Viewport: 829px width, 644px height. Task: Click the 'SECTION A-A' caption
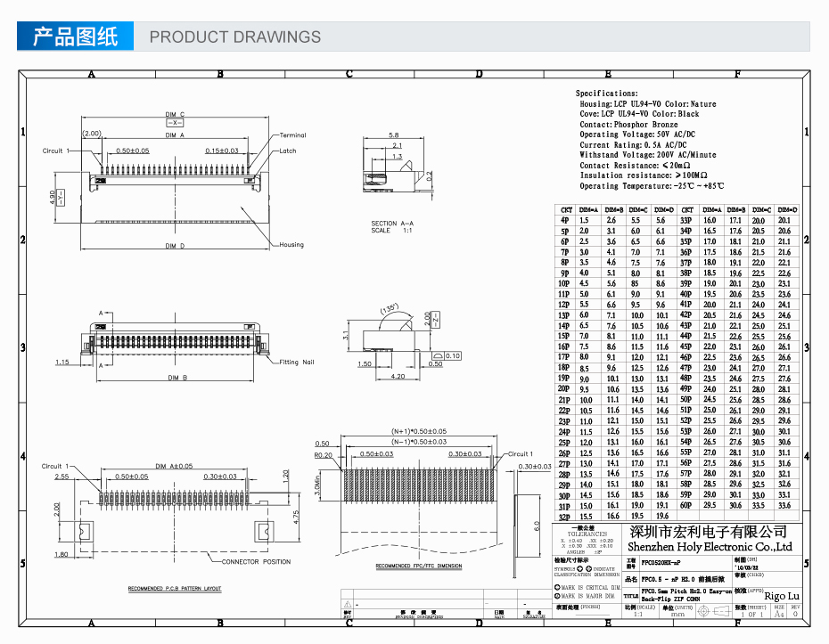pos(392,224)
